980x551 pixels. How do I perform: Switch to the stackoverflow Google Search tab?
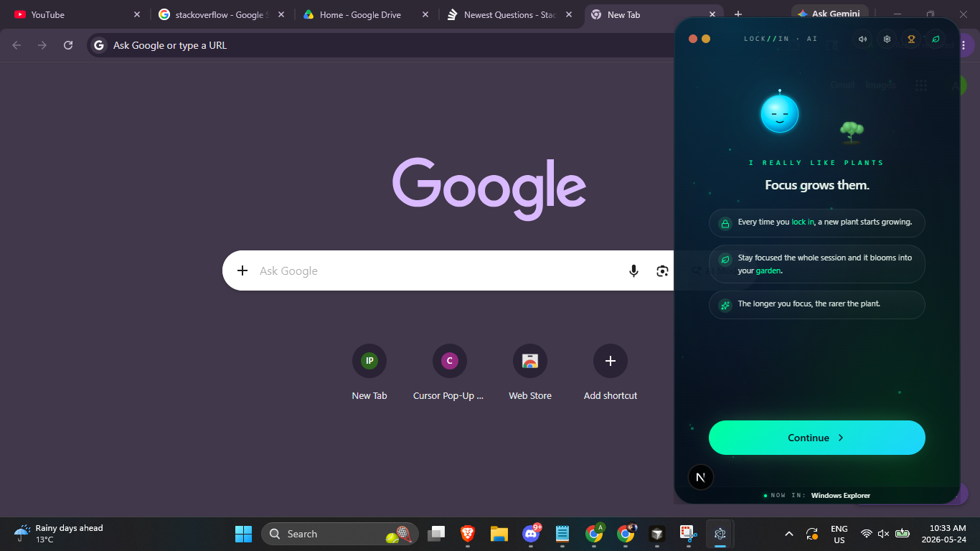[221, 14]
